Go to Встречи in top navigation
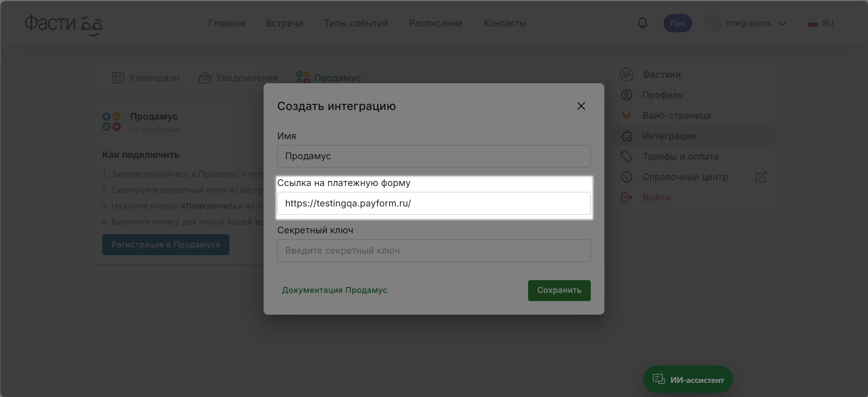 coord(284,23)
